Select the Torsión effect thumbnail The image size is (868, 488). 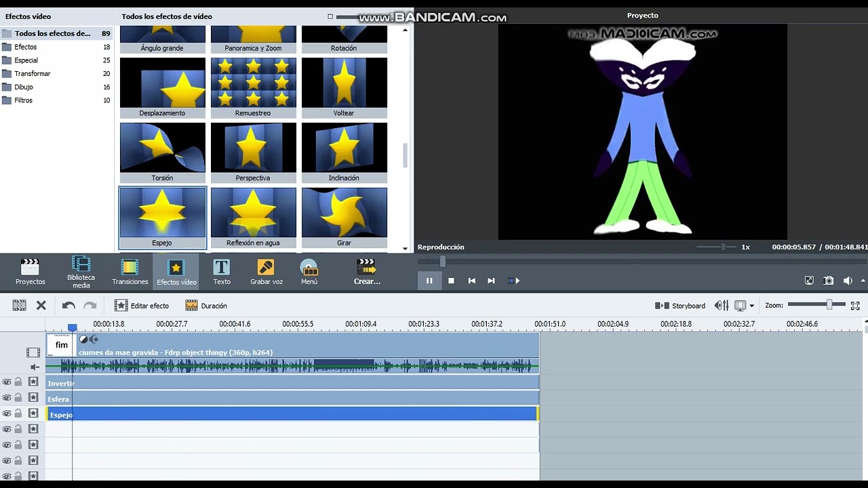163,152
